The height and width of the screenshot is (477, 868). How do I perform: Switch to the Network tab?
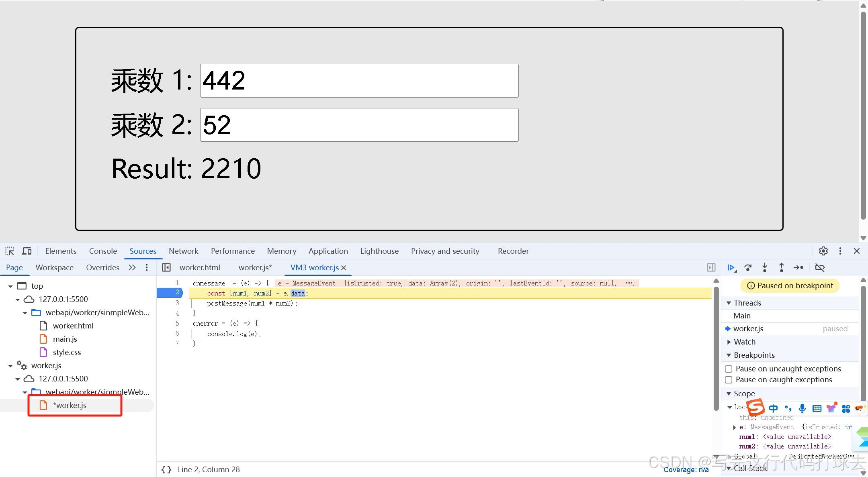click(x=183, y=251)
